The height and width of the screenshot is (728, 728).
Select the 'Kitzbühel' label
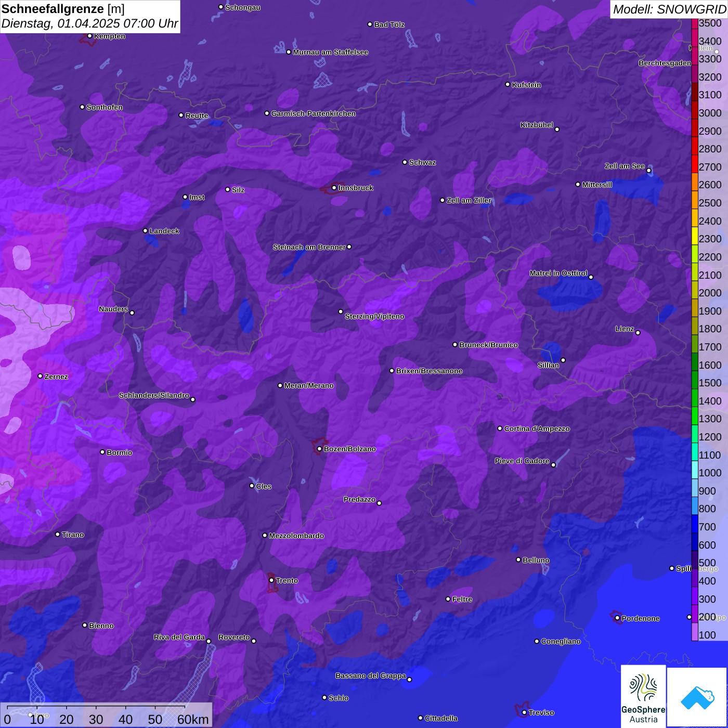537,125
